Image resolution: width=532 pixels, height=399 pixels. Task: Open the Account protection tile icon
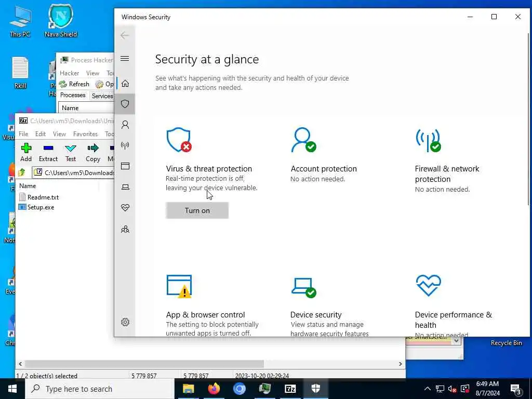pos(303,140)
